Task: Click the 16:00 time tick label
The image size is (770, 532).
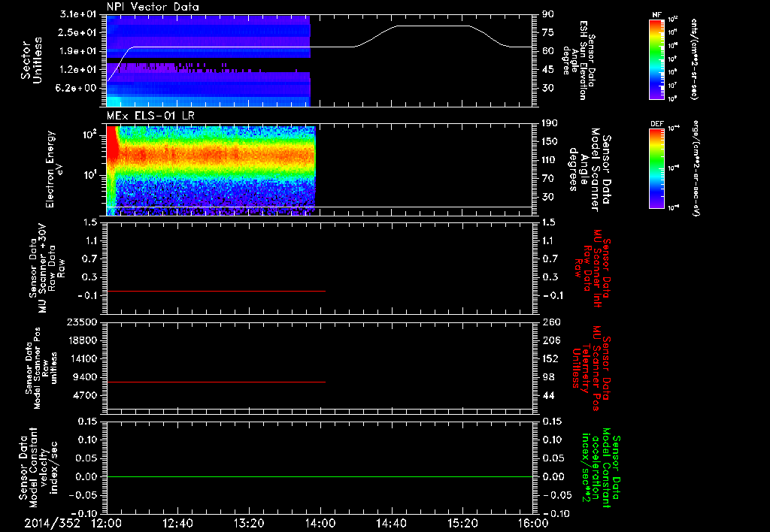Action: pyautogui.click(x=533, y=523)
